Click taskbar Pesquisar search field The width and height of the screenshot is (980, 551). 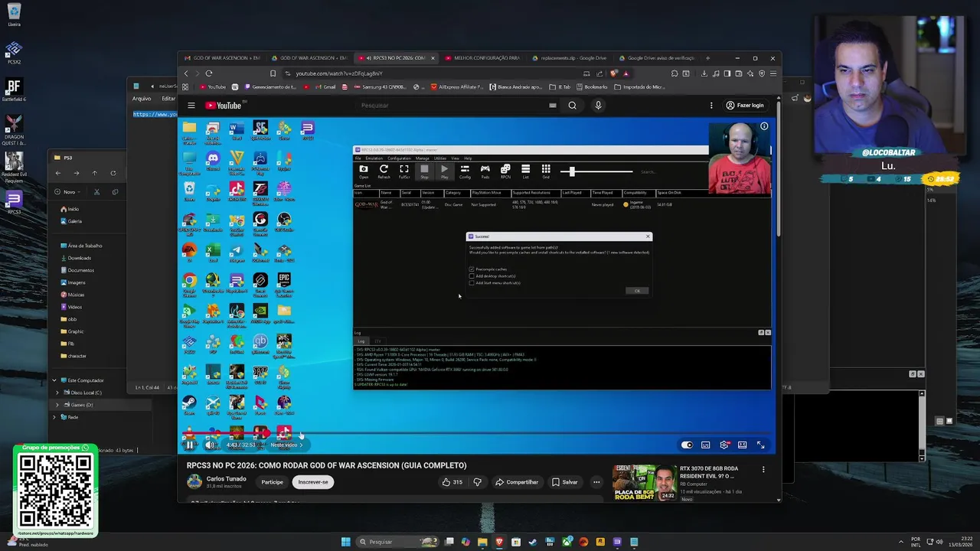(x=397, y=542)
